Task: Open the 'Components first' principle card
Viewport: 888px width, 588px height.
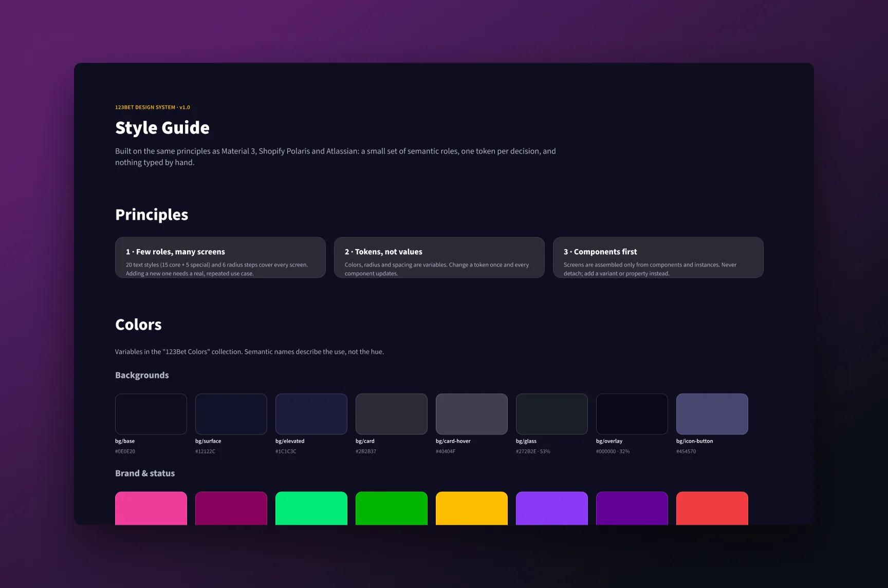Action: click(x=658, y=257)
